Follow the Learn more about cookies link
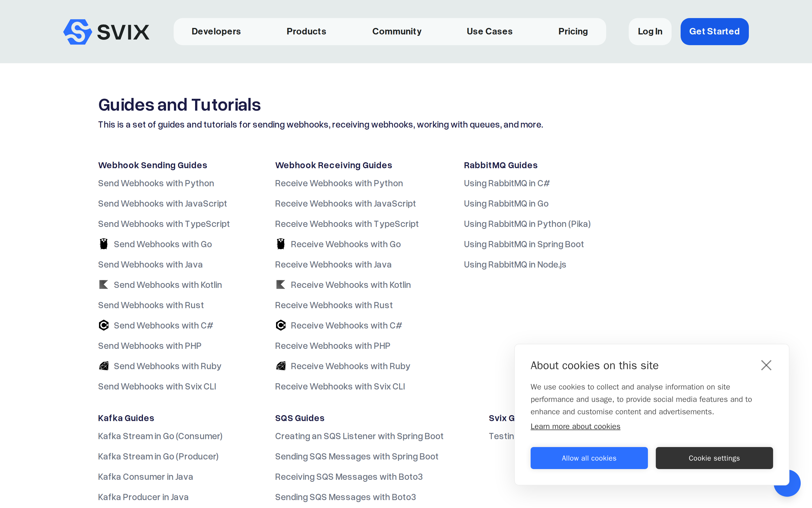 pos(575,426)
